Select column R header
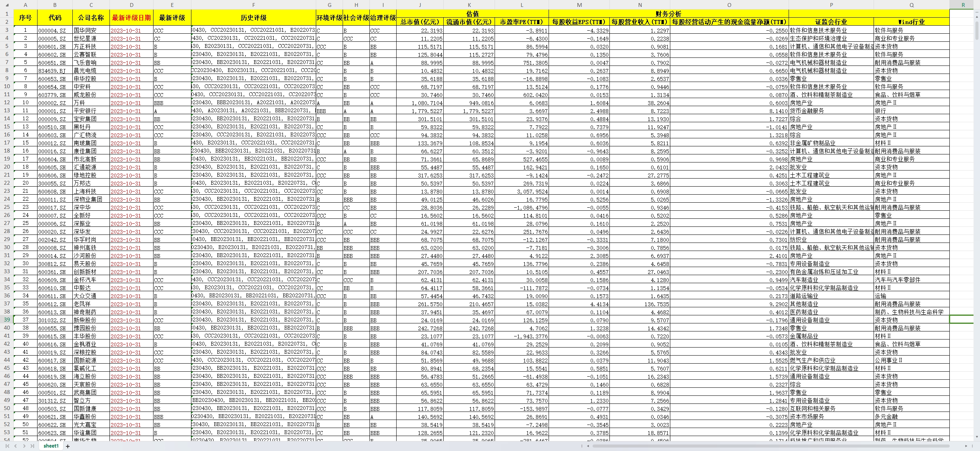The image size is (980, 451). coord(963,5)
